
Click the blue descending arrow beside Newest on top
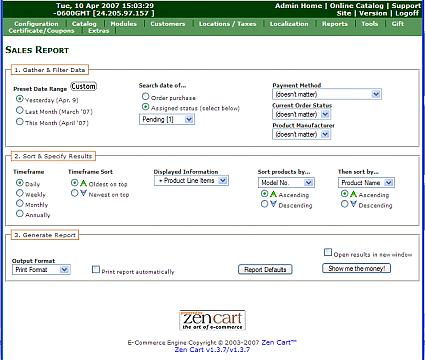[83, 193]
